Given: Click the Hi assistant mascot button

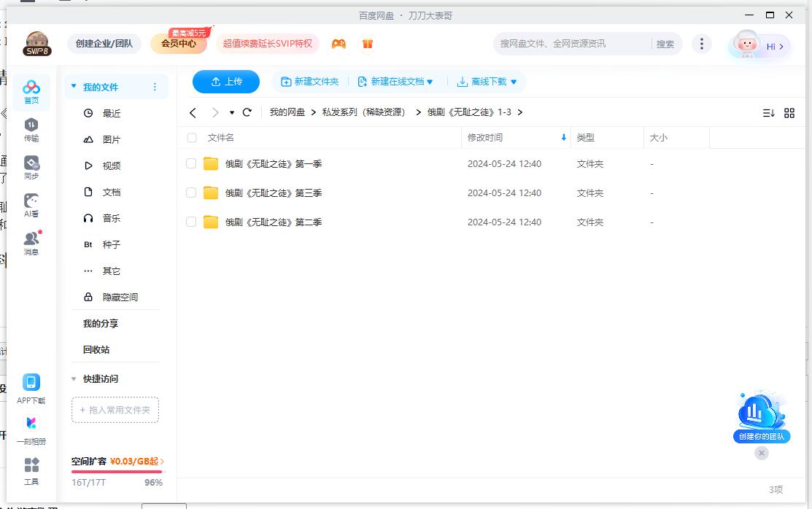Looking at the screenshot, I should 759,45.
